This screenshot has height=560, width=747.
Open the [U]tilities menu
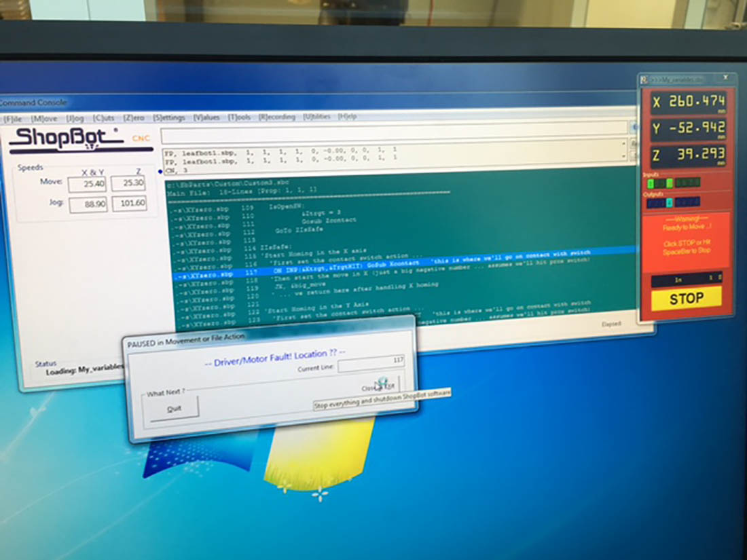coord(317,116)
